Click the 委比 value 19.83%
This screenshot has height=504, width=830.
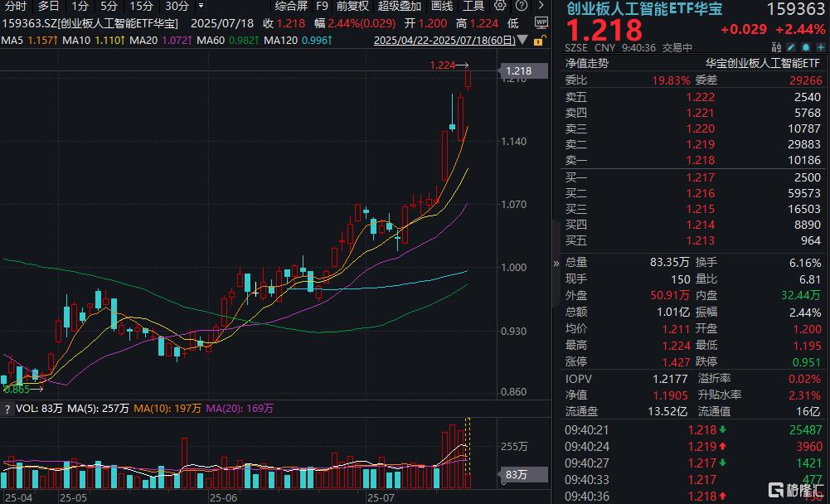coord(671,80)
